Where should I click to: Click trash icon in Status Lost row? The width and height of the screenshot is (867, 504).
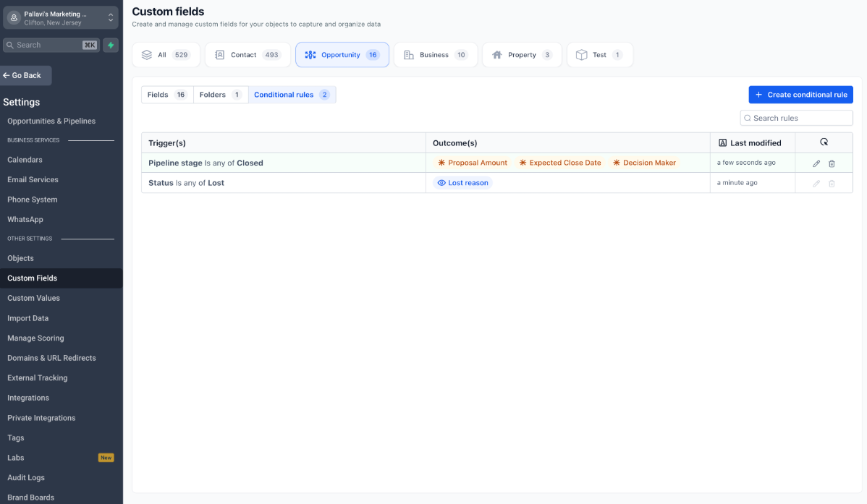click(832, 184)
